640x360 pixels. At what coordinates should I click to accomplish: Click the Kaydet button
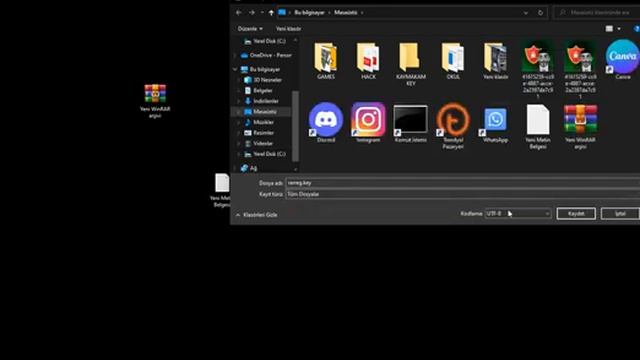pyautogui.click(x=576, y=213)
